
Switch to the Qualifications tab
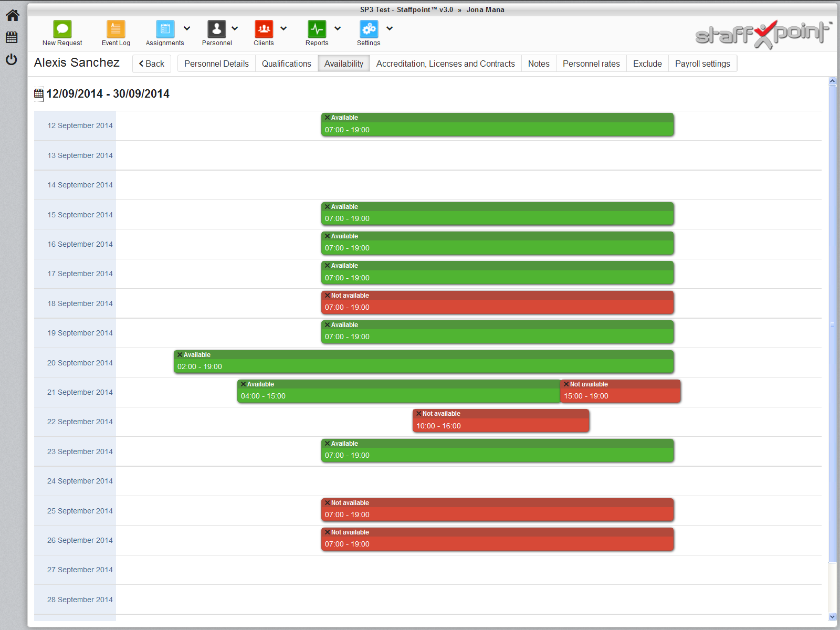pyautogui.click(x=286, y=64)
